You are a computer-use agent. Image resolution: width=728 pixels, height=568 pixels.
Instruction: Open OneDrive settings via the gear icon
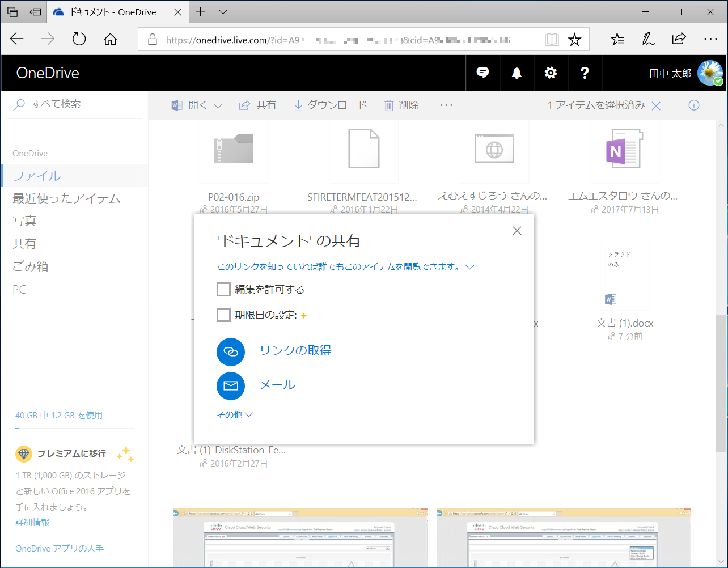coord(551,73)
